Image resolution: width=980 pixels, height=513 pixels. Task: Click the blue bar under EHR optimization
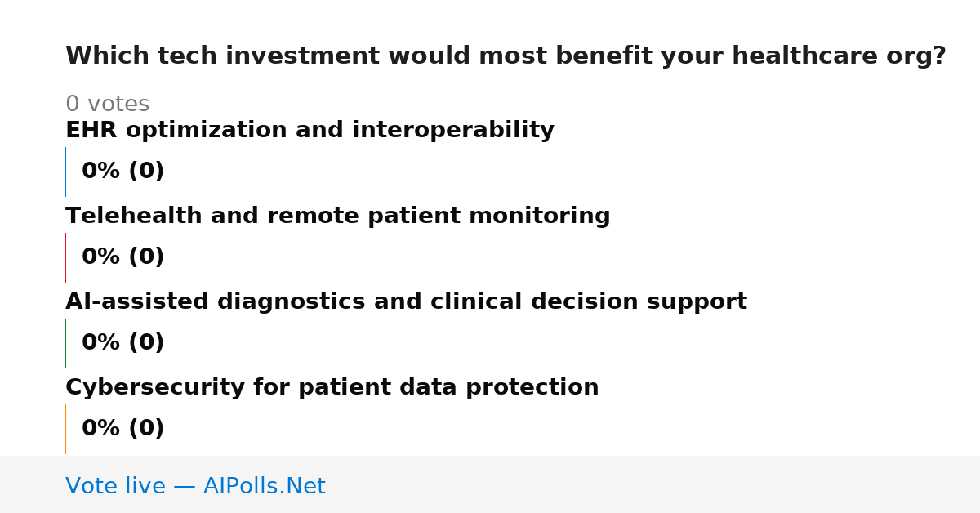click(65, 172)
